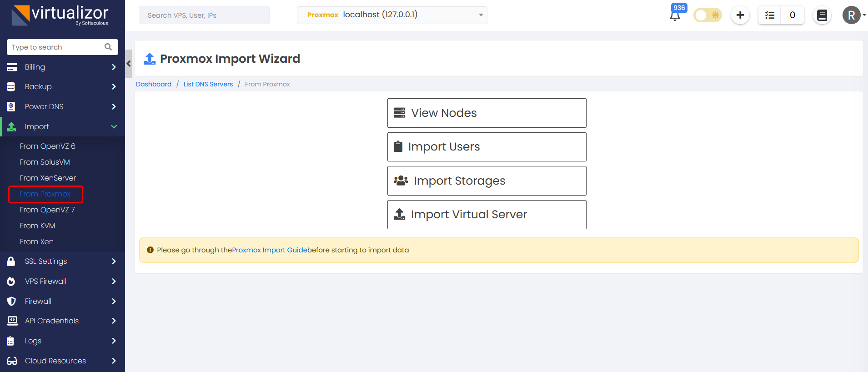This screenshot has width=868, height=372.
Task: Click the Logs clipboard icon
Action: 10,341
